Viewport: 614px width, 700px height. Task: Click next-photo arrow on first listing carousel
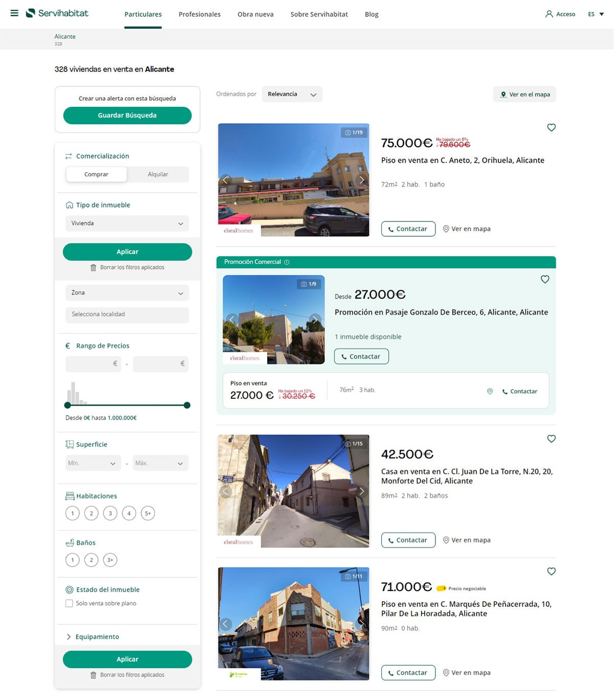click(x=362, y=180)
